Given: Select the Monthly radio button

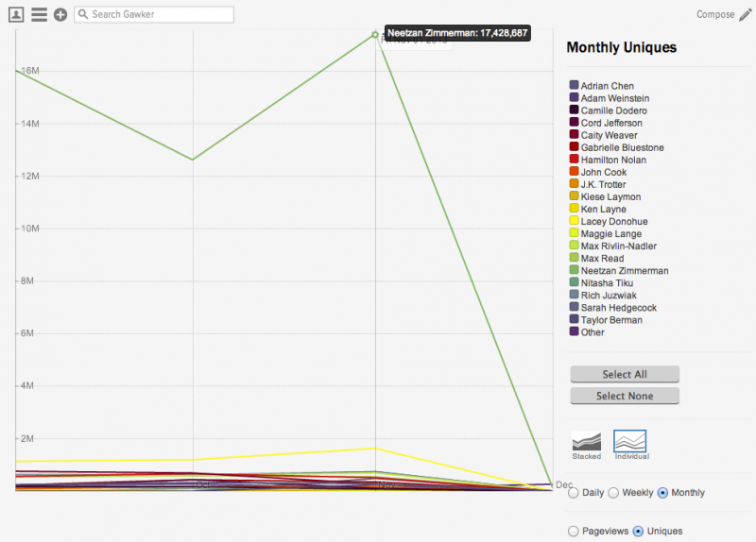Looking at the screenshot, I should [x=662, y=493].
